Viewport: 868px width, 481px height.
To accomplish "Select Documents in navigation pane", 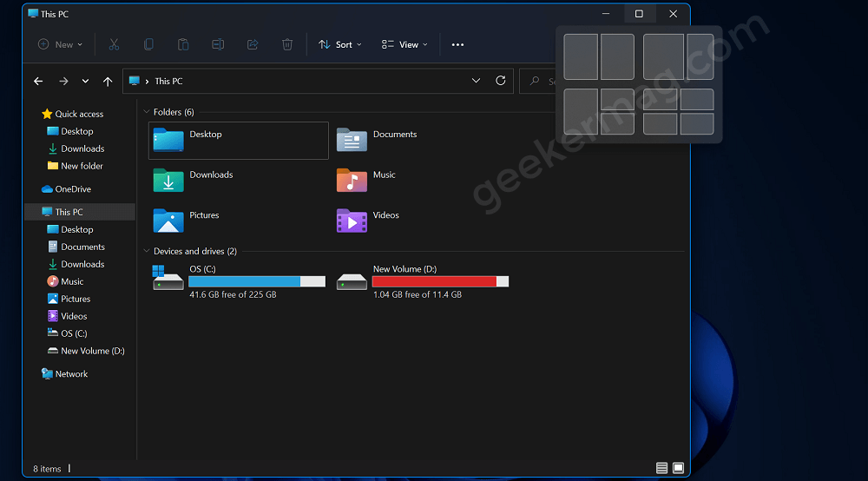I will tap(76, 247).
